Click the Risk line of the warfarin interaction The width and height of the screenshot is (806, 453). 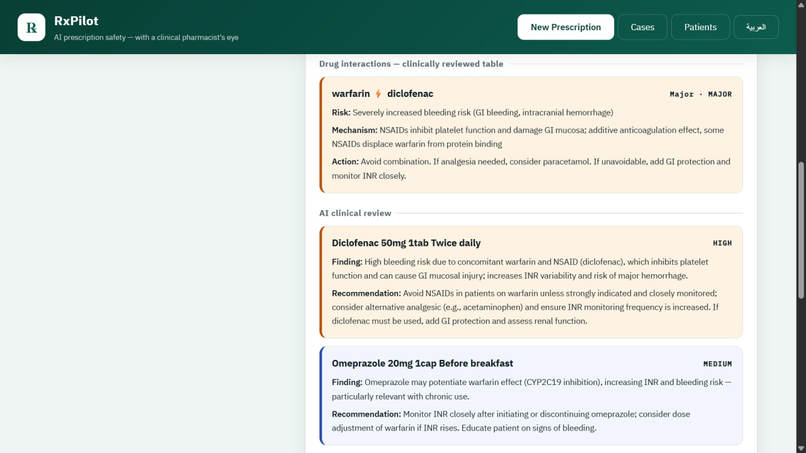472,113
